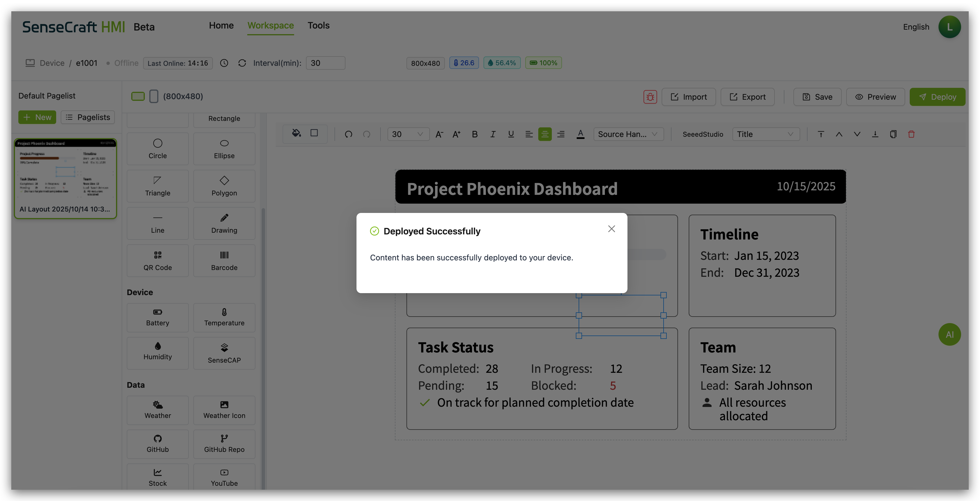
Task: Click the undo arrow icon
Action: pos(349,134)
